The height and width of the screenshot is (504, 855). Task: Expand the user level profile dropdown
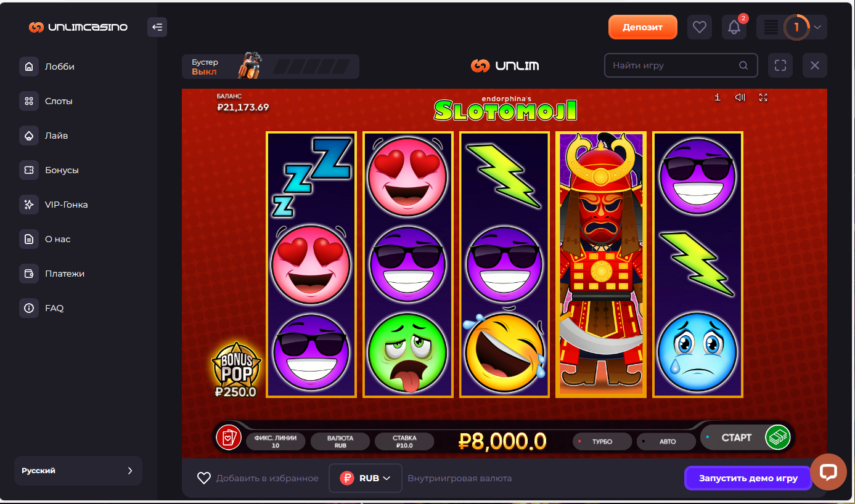pyautogui.click(x=792, y=27)
